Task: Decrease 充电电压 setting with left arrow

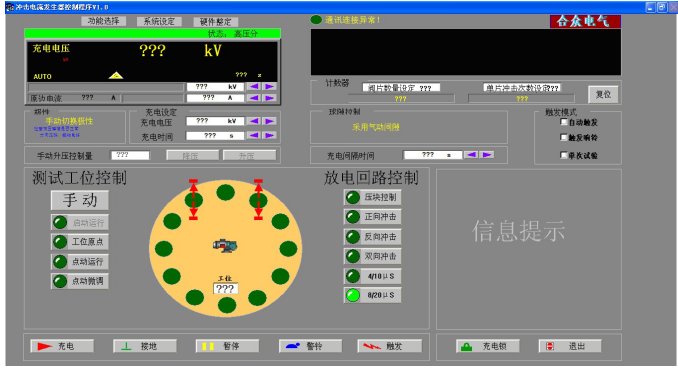Action: 254,121
